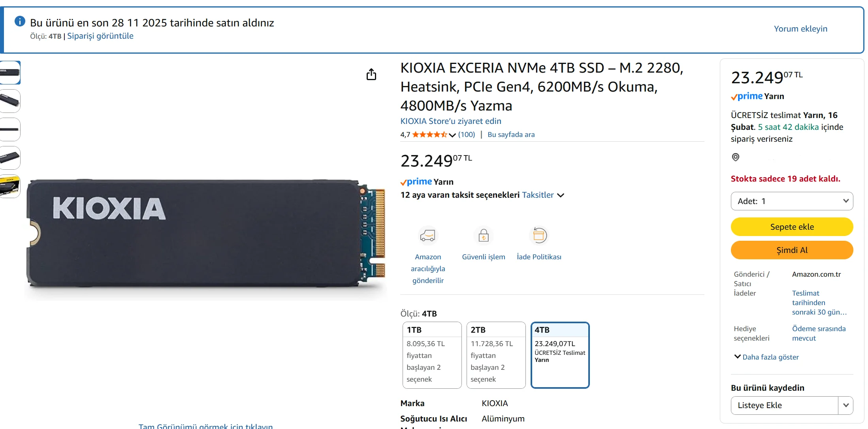This screenshot has height=429, width=868.
Task: Select the 4TB size option
Action: coord(560,355)
